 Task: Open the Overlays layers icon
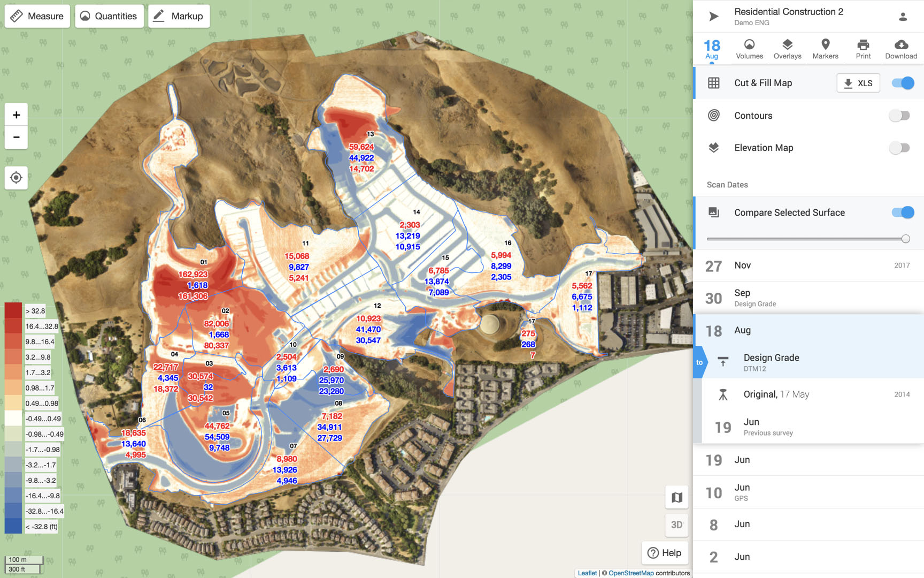click(x=787, y=45)
